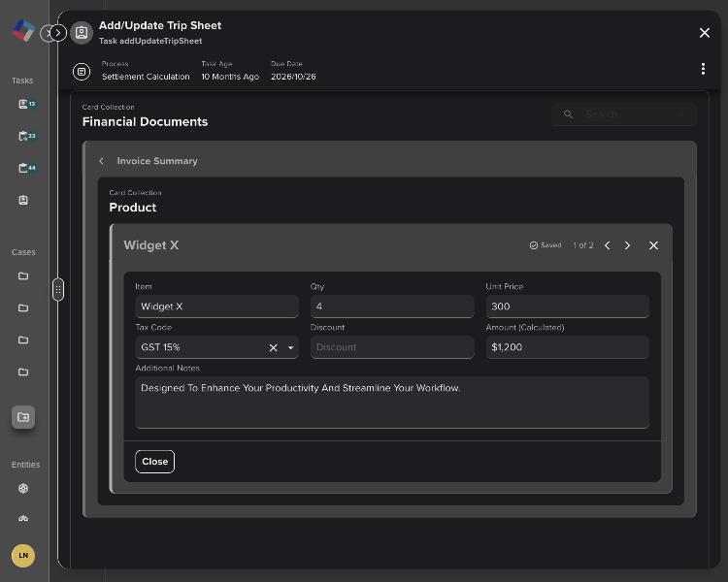The image size is (728, 582).
Task: Go back from Invoice Summary with chevron
Action: tap(102, 161)
